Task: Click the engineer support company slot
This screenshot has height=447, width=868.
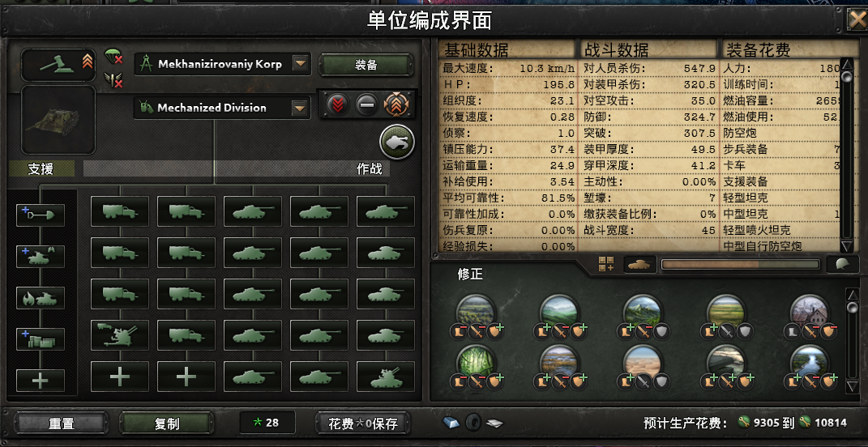Action: point(41,215)
